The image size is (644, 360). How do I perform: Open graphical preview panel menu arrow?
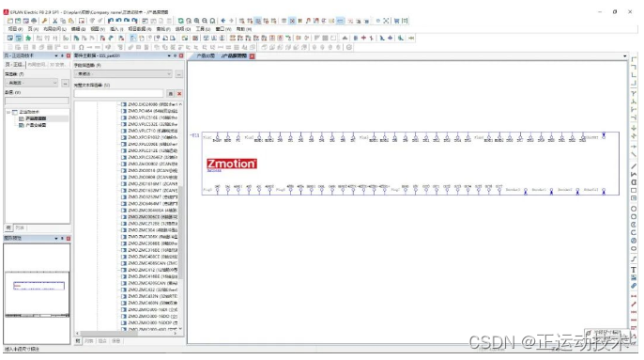coord(56,238)
